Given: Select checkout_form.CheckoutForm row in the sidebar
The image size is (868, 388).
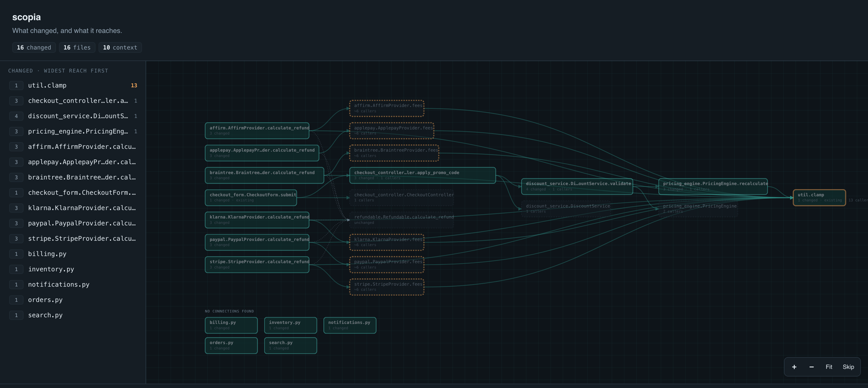Looking at the screenshot, I should click(x=73, y=193).
